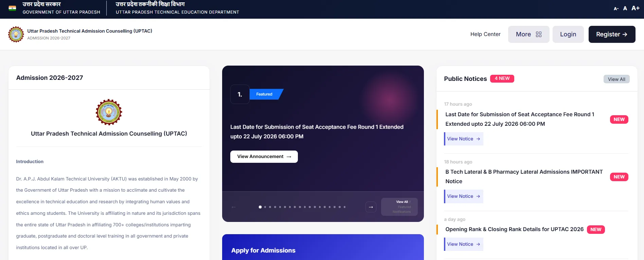Select the second carousel dot indicator
Screen dimensions: 644x260
pyautogui.click(x=265, y=207)
